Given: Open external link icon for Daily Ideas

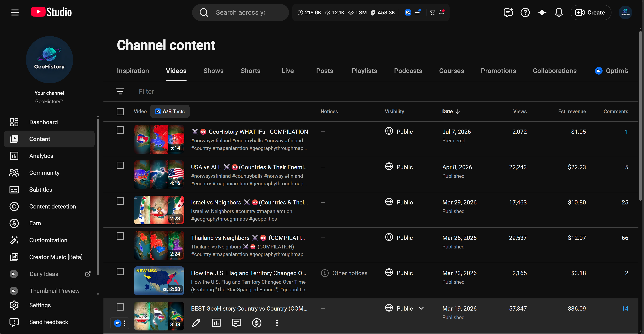Looking at the screenshot, I should 88,274.
